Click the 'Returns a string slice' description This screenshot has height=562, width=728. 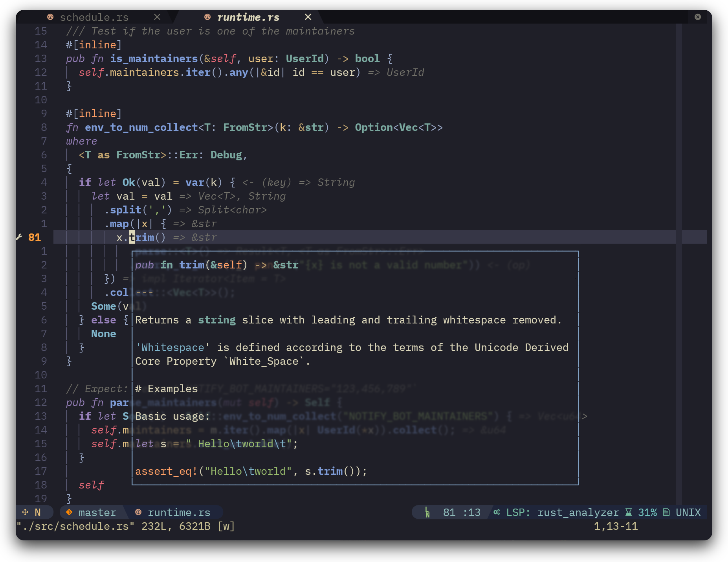(348, 320)
